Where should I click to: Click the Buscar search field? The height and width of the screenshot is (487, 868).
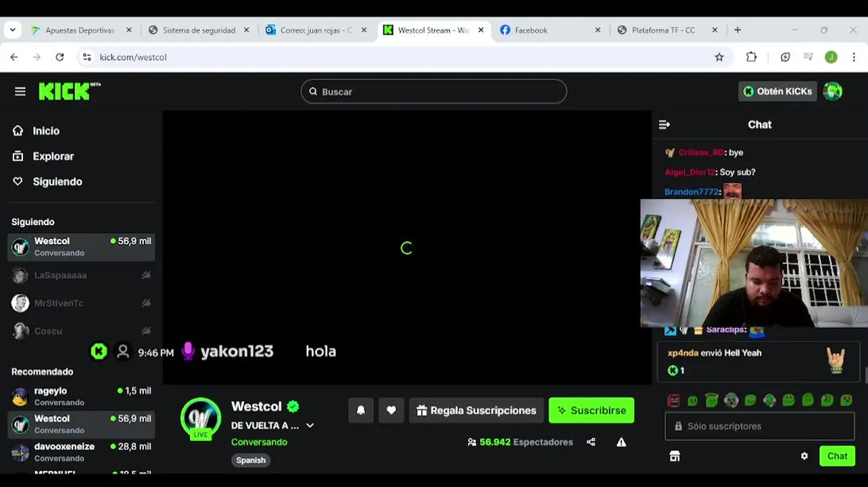[x=433, y=91]
